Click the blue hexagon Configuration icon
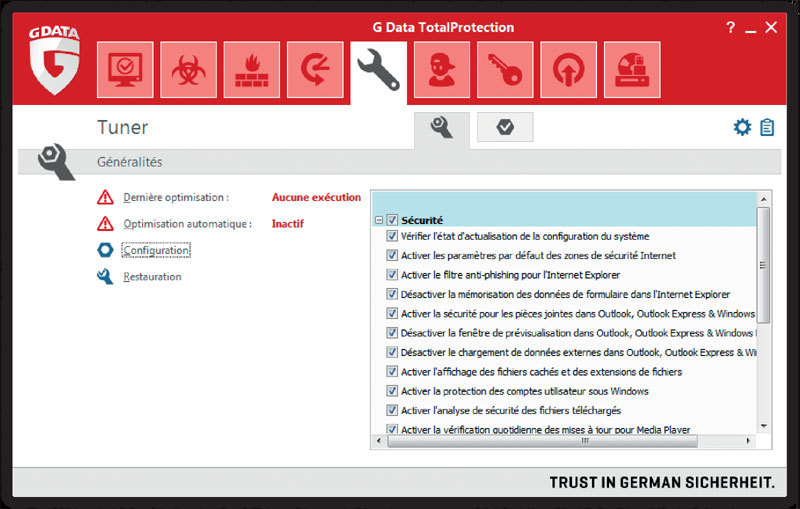Screen dimensions: 800x509 pos(105,250)
